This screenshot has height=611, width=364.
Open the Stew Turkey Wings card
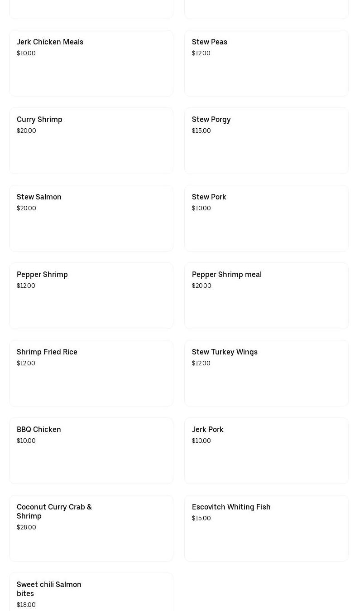tap(266, 373)
